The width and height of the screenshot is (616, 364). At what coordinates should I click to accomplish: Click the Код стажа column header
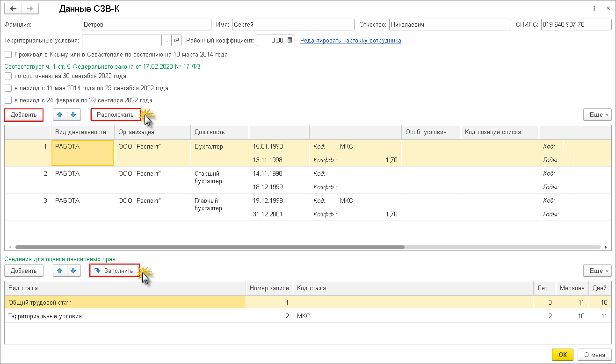[x=413, y=288]
